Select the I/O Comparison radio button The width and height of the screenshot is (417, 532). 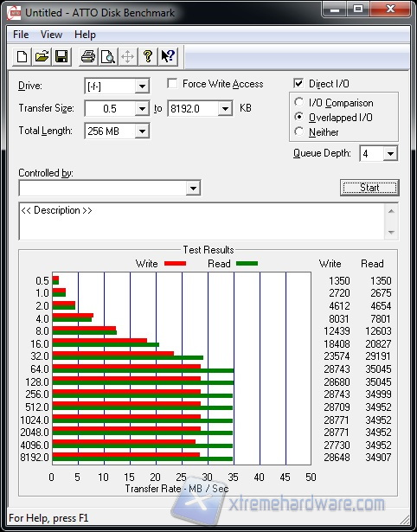pyautogui.click(x=299, y=102)
